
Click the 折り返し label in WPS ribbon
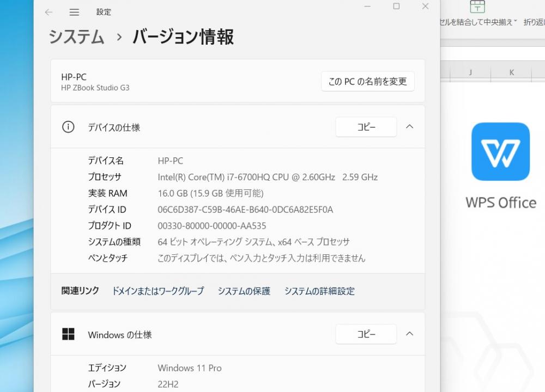pyautogui.click(x=534, y=22)
